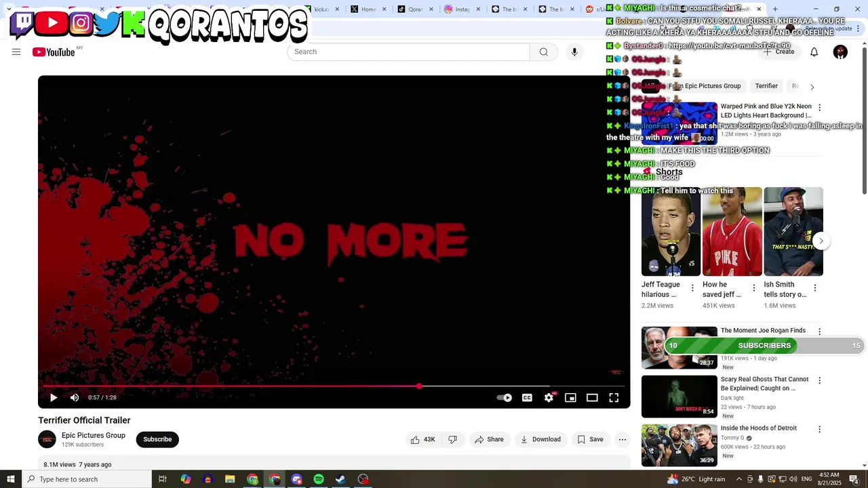
Task: Open options for Ish Smith short
Action: (814, 288)
